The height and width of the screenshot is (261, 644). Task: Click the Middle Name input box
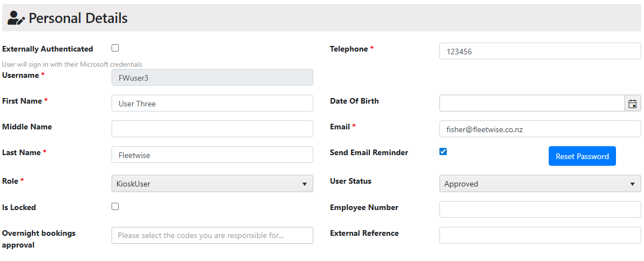click(212, 129)
